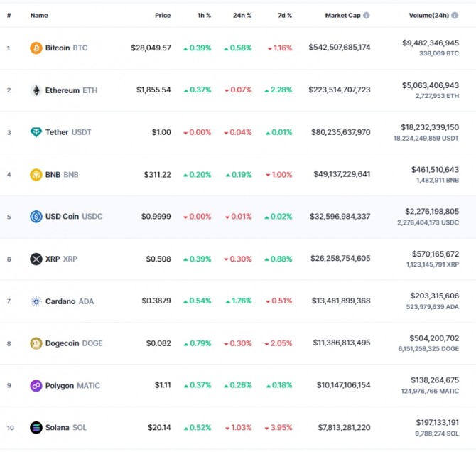476x452 pixels.
Task: Sort the table by Price column
Action: click(x=163, y=15)
